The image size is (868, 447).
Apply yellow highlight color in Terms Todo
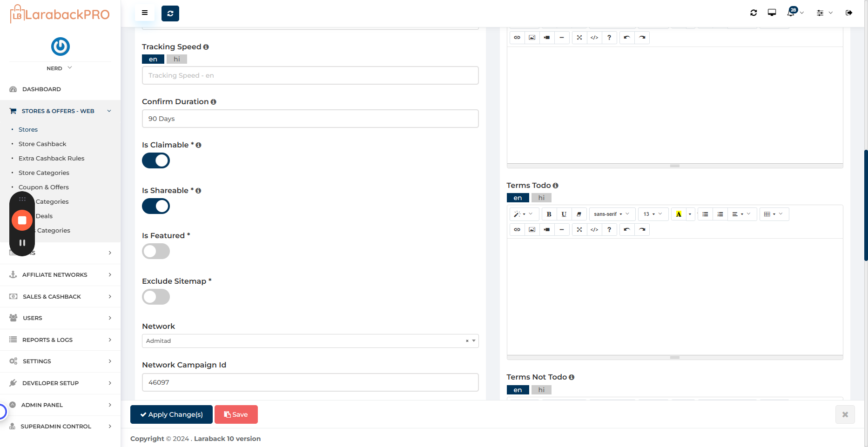[x=679, y=214]
